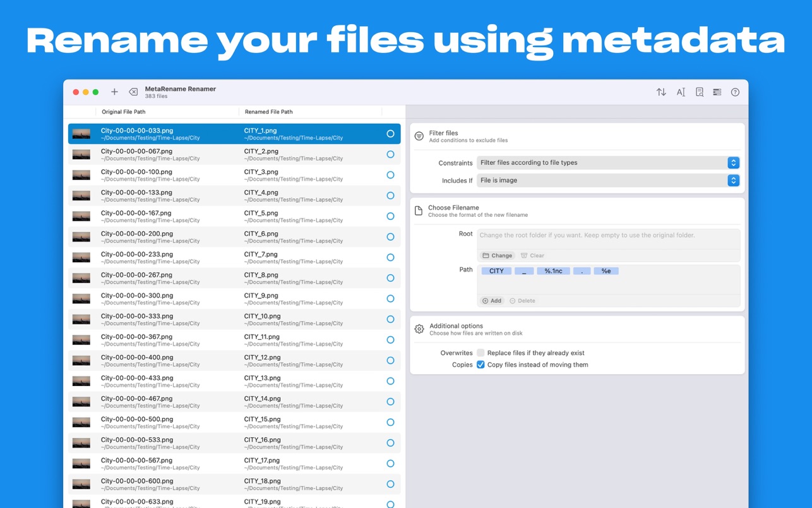
Task: Toggle the status circle for CITY_2.png
Action: pos(390,154)
